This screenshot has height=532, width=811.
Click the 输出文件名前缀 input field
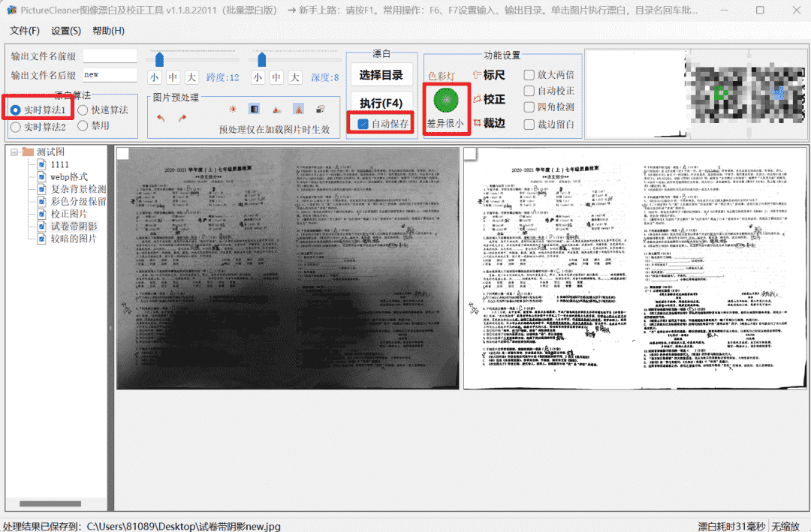[x=110, y=56]
